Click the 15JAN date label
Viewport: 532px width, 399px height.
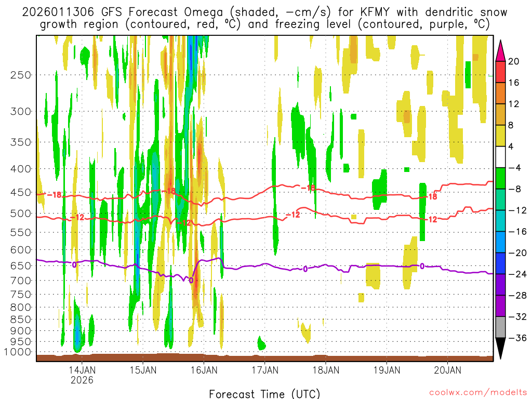[143, 370]
